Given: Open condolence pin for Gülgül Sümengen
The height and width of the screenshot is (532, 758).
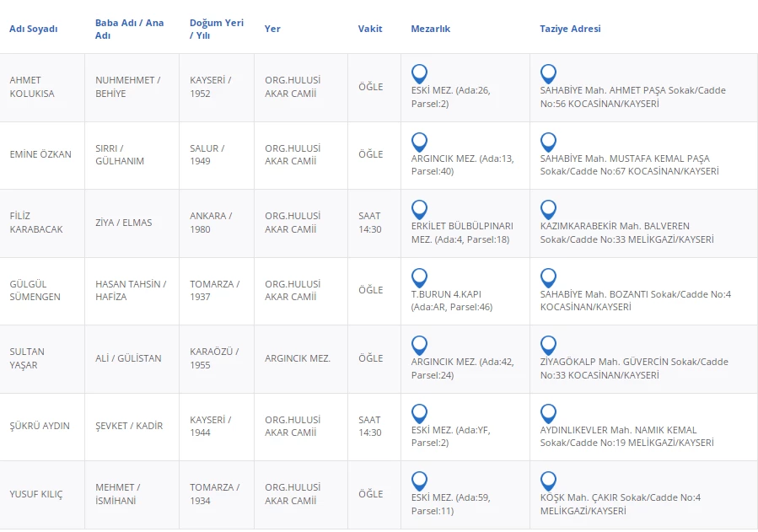Looking at the screenshot, I should (548, 277).
